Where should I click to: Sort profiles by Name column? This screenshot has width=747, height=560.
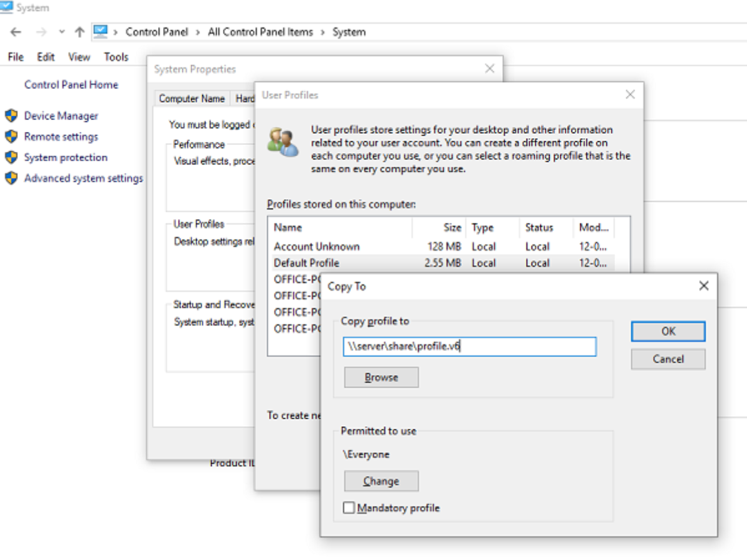click(340, 227)
